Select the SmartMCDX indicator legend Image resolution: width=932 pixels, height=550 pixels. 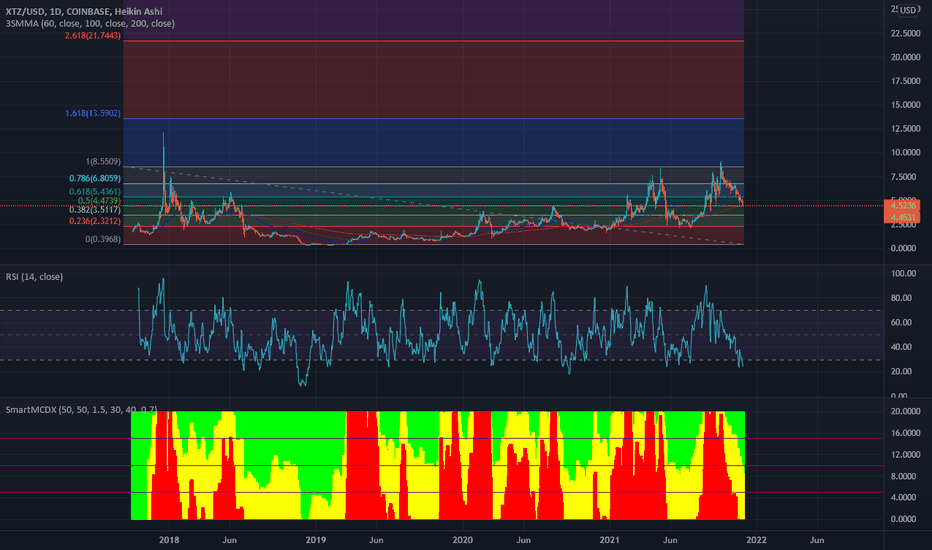(81, 410)
